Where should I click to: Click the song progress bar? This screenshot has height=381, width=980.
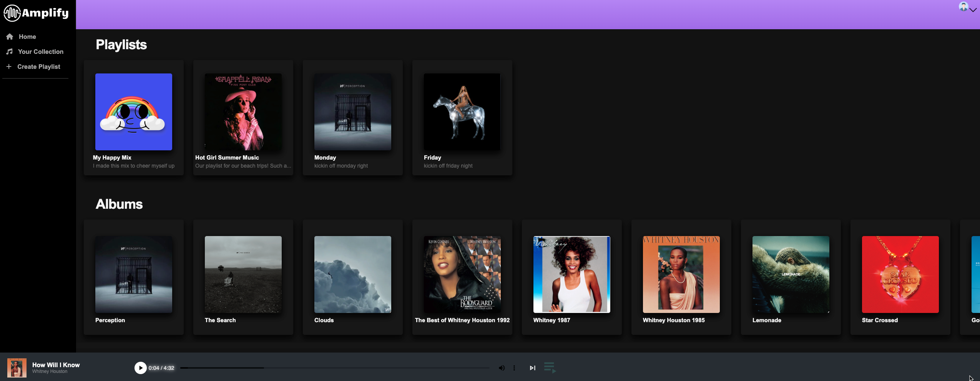pos(334,368)
